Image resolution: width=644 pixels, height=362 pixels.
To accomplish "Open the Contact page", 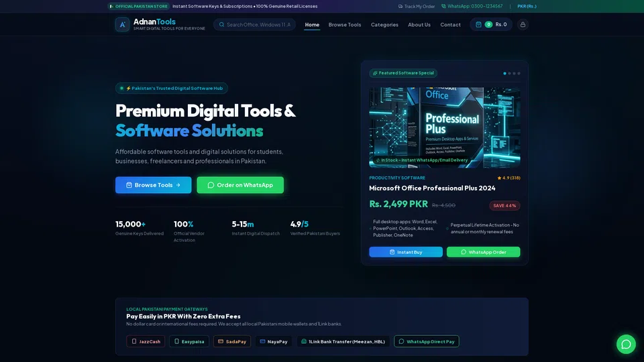I will 451,25.
